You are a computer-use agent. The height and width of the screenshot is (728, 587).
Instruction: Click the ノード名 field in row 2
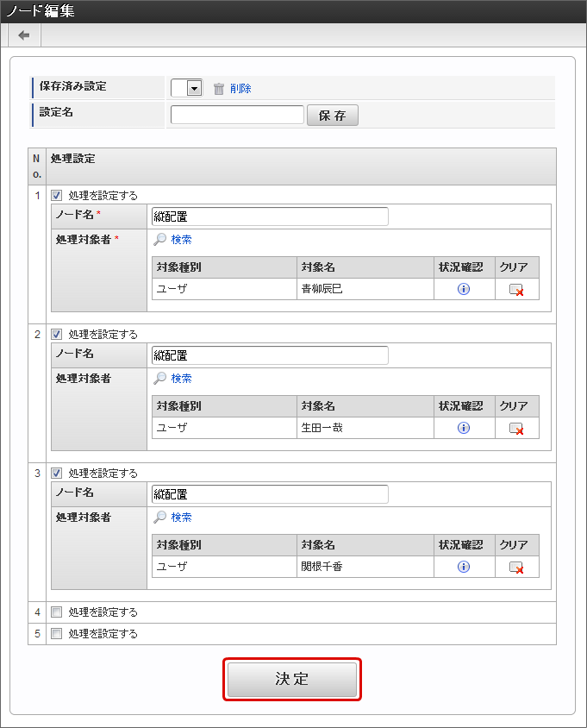[x=270, y=355]
